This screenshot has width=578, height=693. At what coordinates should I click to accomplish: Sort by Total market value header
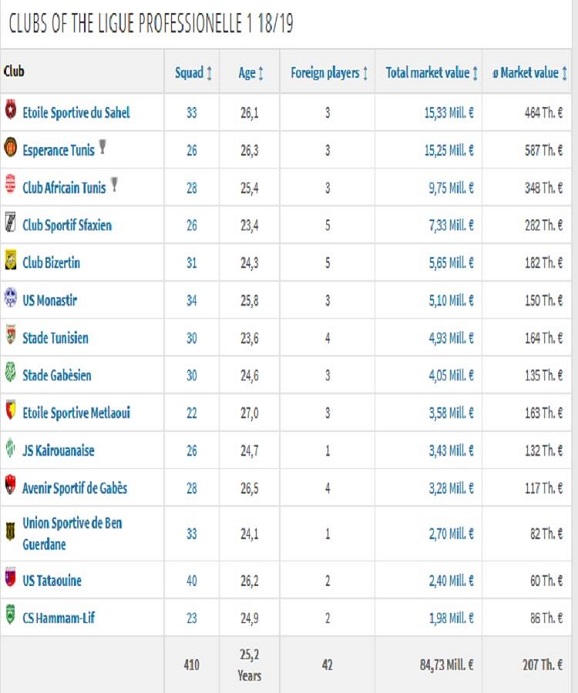coord(431,72)
